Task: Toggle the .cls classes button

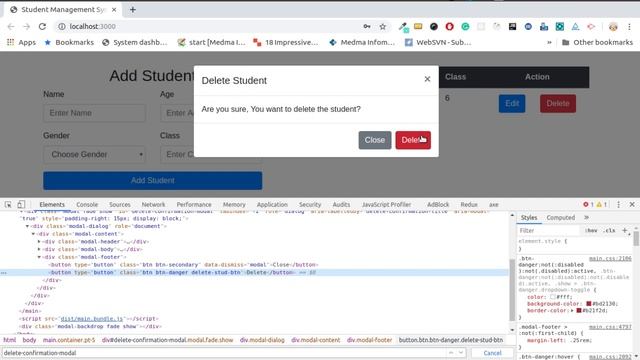Action: point(609,231)
